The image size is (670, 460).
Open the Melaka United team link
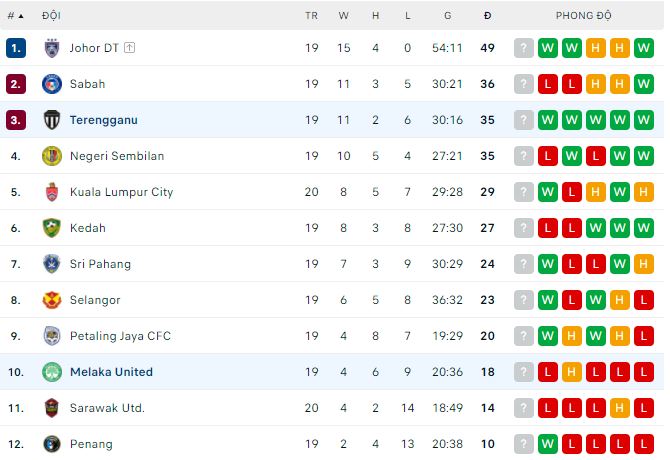[x=111, y=372]
